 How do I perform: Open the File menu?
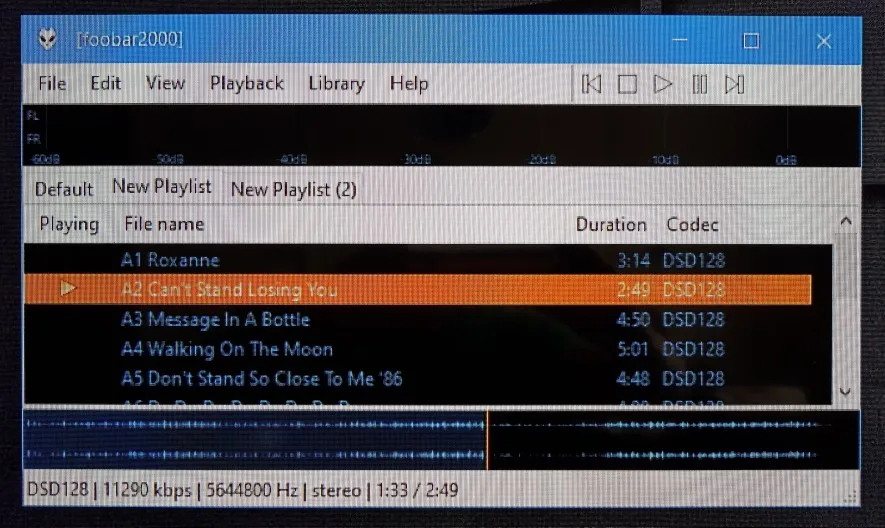[x=52, y=84]
